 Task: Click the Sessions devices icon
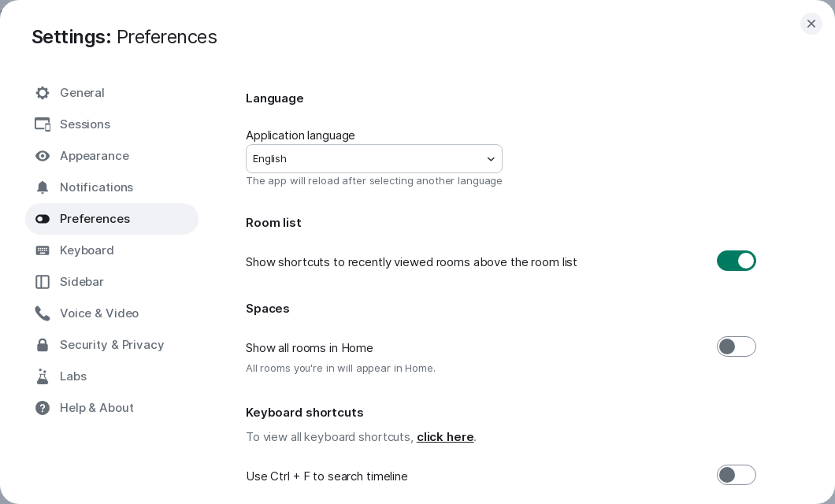click(x=43, y=124)
